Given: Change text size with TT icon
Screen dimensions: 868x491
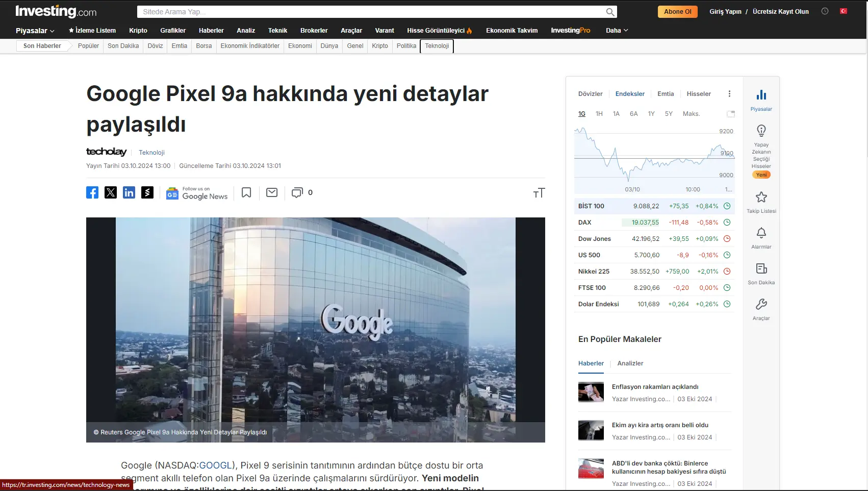Looking at the screenshot, I should coord(539,193).
